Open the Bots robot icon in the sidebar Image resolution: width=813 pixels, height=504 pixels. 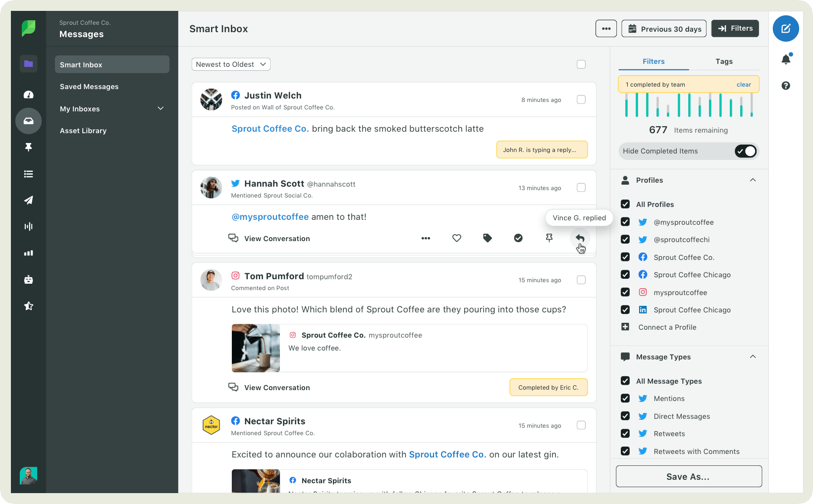tap(29, 280)
